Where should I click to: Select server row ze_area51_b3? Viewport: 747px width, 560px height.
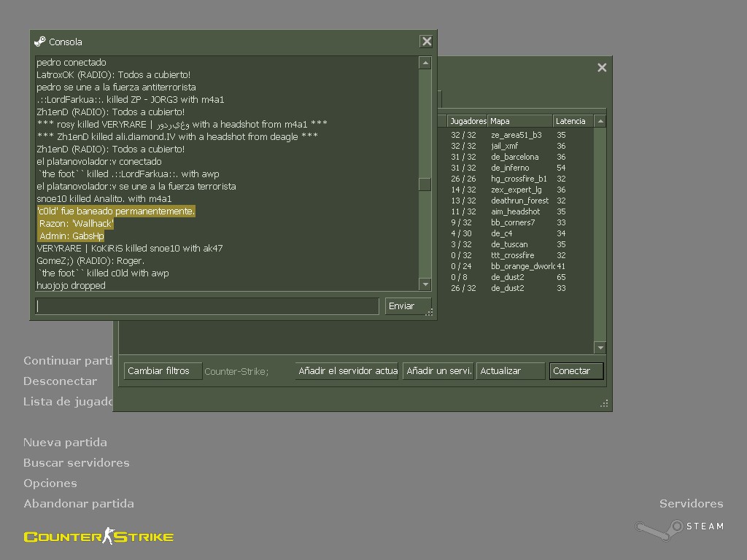pyautogui.click(x=516, y=135)
